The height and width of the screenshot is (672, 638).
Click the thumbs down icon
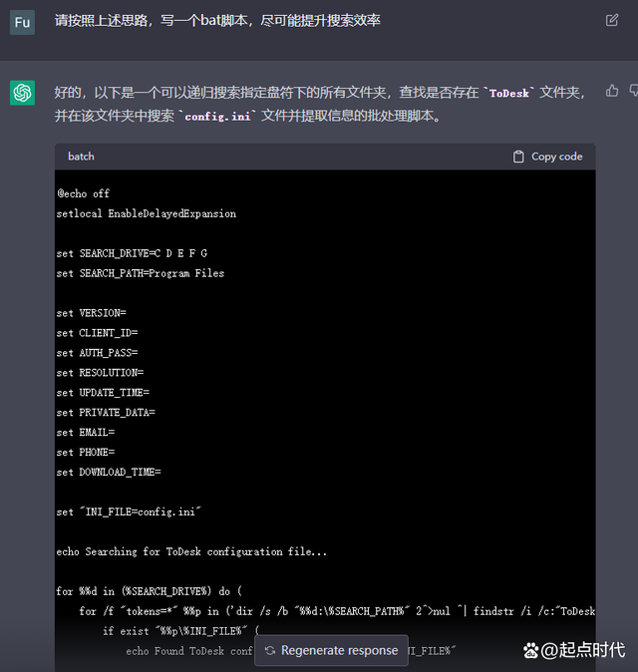tap(634, 91)
